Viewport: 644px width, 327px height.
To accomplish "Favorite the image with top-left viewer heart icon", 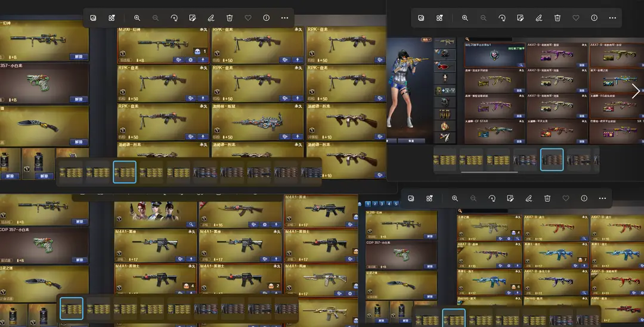I will click(248, 18).
